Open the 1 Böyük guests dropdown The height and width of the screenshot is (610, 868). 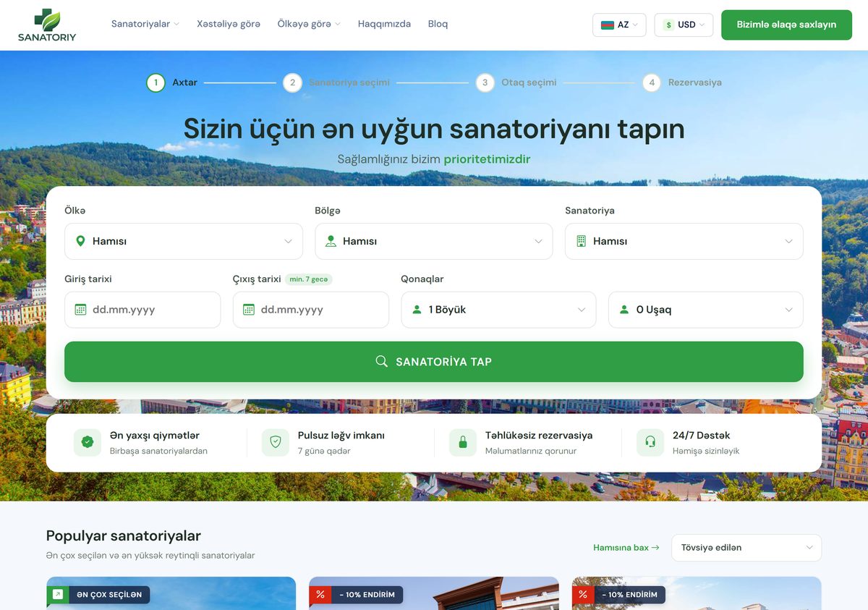click(x=498, y=310)
